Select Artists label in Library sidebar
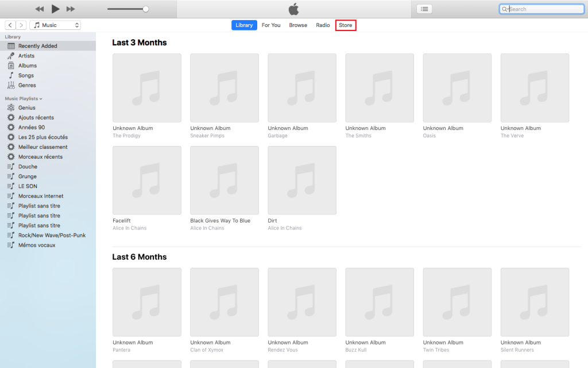The image size is (588, 368). pos(26,56)
